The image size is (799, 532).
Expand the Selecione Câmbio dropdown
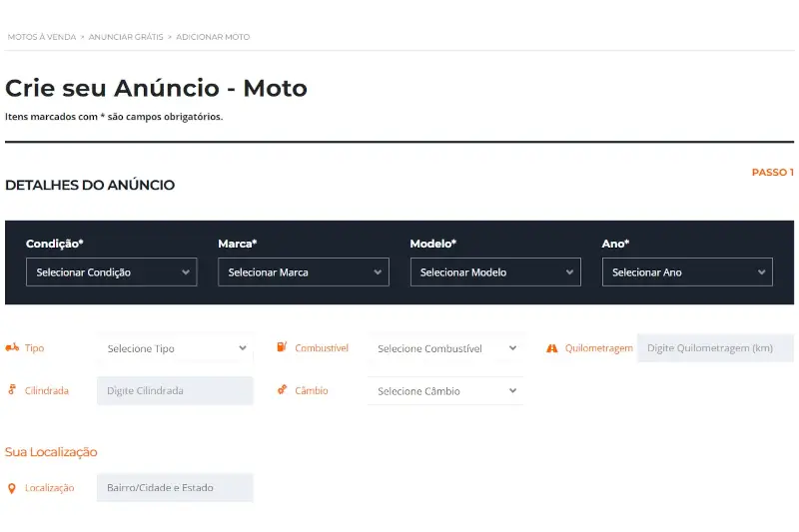[x=445, y=391]
